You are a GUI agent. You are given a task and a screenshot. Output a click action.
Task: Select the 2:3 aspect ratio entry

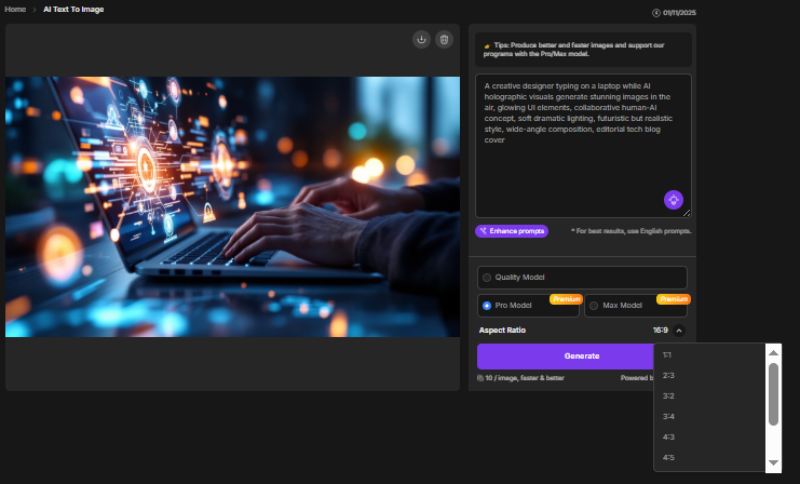coord(668,376)
